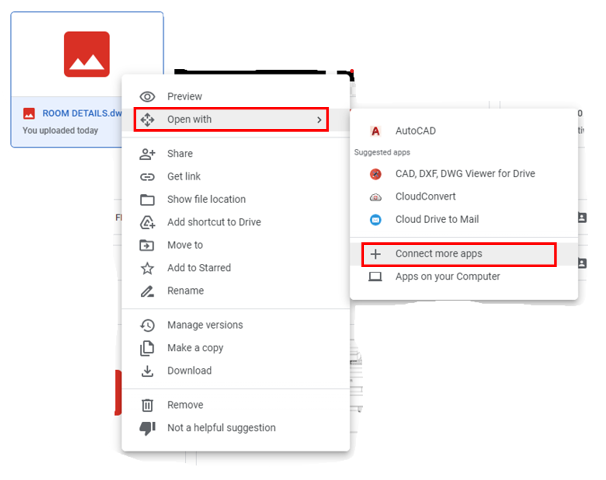Viewport: 606px width, 480px height.
Task: Click the thumbs-down icon for unhelpful suggestion
Action: coord(148,428)
